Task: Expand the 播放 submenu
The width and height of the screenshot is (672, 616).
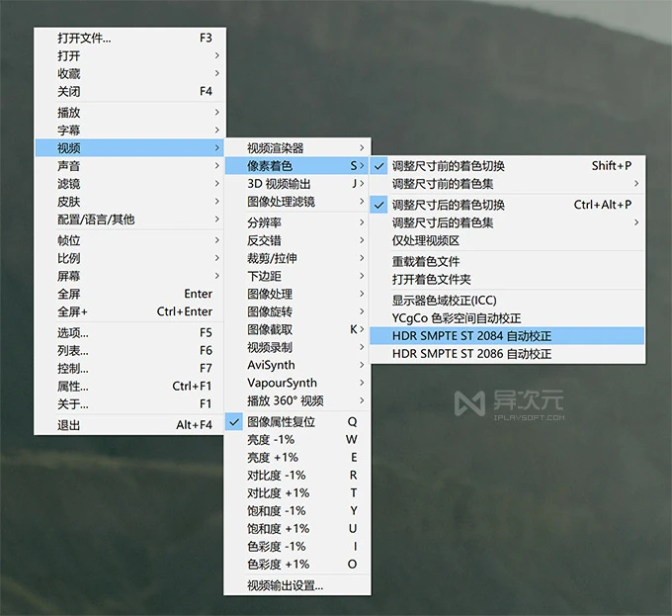Action: (x=129, y=113)
